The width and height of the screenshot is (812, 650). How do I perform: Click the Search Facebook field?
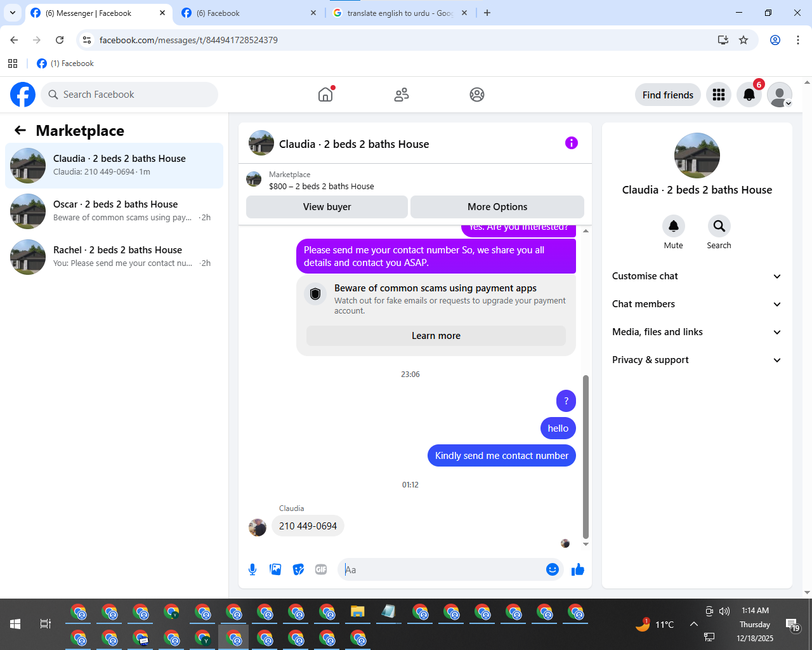[x=129, y=95]
